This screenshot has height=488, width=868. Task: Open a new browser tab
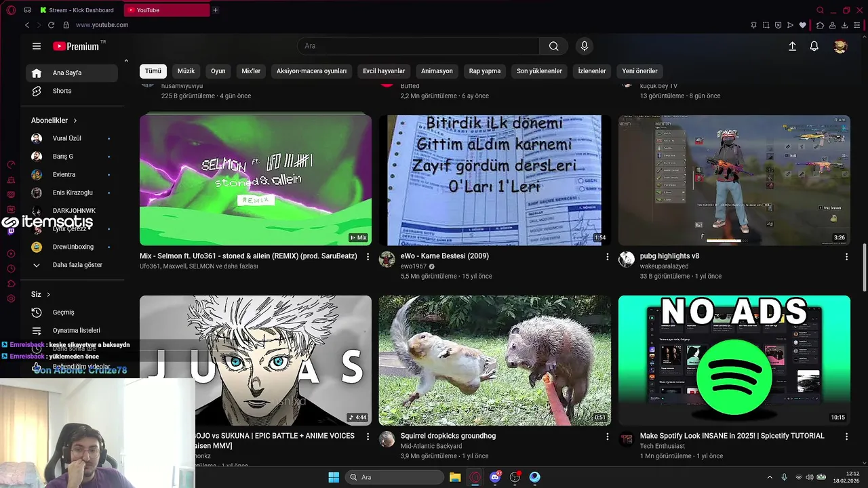coord(216,10)
